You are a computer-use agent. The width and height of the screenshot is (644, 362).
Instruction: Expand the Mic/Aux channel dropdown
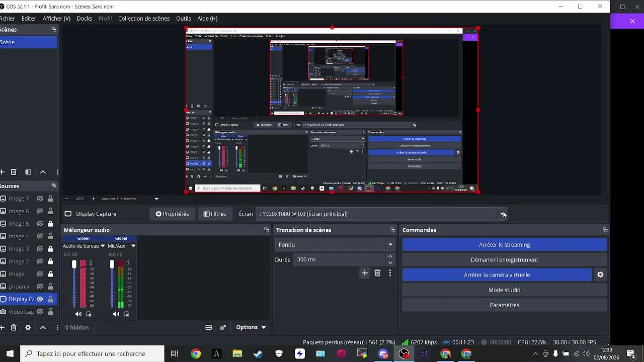click(133, 246)
